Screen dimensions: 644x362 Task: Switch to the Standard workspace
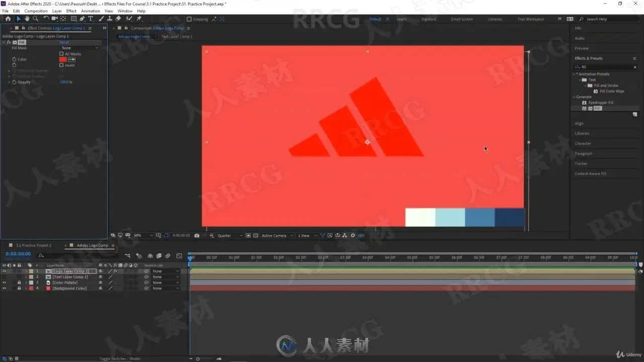pos(429,19)
